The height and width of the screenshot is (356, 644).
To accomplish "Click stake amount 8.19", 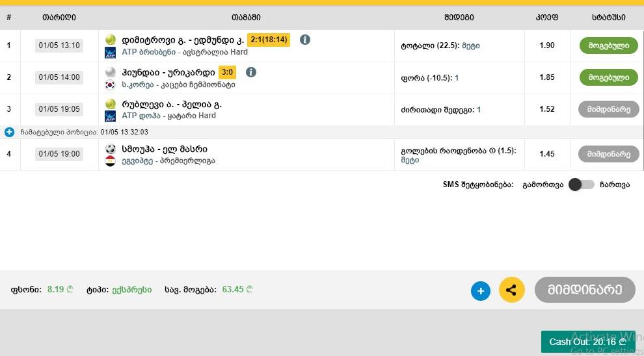I will point(60,289).
